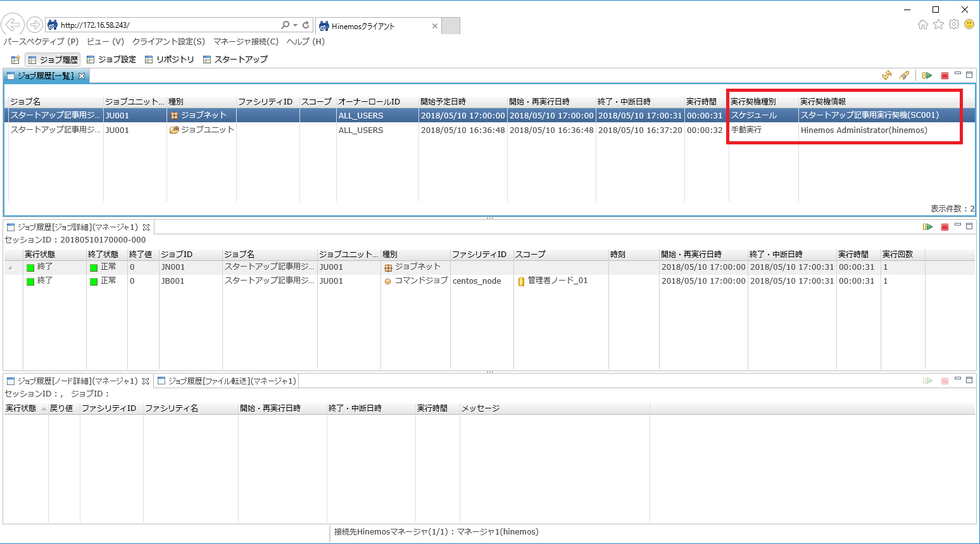
Task: Sort node detail by メッセージ column
Action: point(555,408)
